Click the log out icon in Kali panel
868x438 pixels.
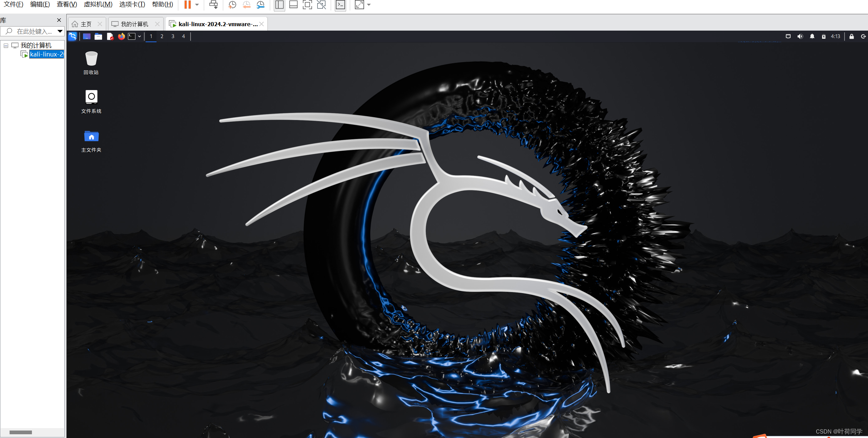[864, 36]
